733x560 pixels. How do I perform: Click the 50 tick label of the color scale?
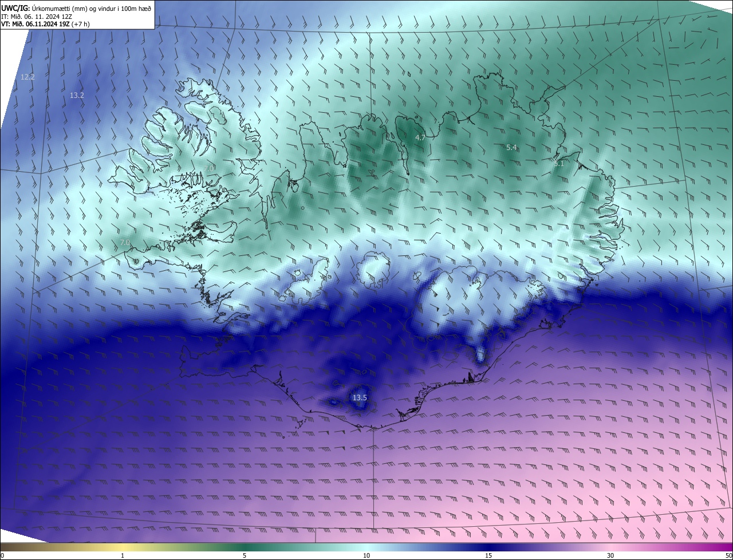(728, 555)
